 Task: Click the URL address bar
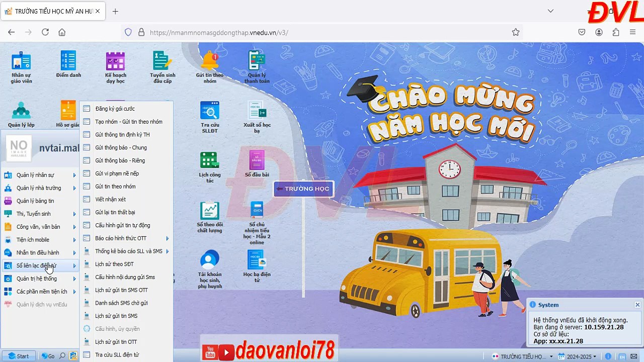tap(322, 32)
